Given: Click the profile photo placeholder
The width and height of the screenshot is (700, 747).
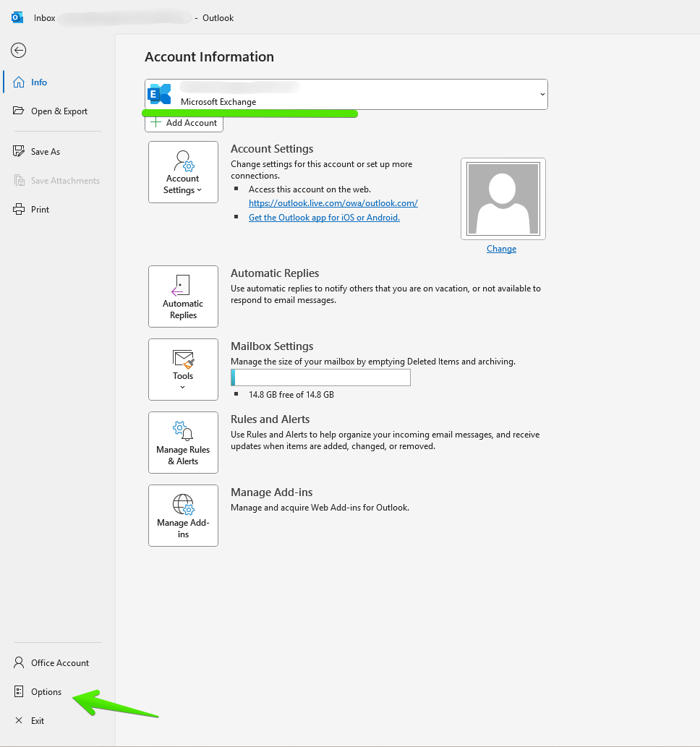Looking at the screenshot, I should 503,199.
